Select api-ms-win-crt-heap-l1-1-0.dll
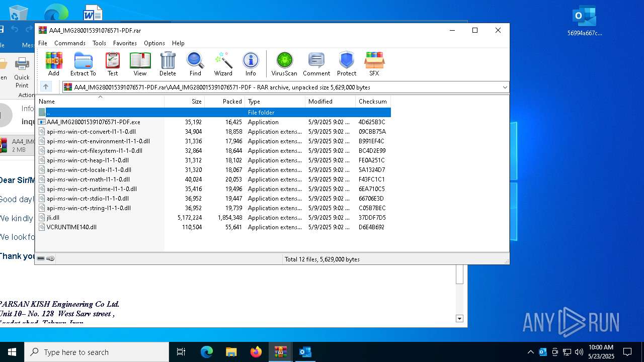Screen dimensions: 644x362 coord(213,160)
